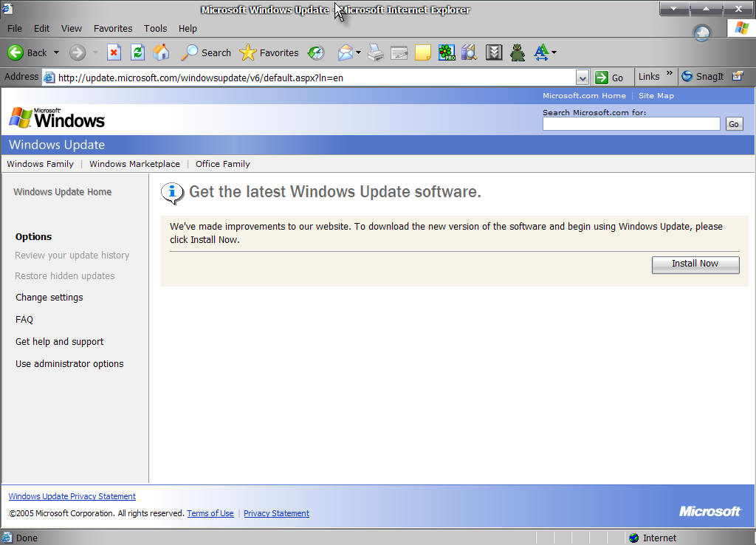Click the Search Microsoft.com text box
This screenshot has width=756, height=545.
click(631, 124)
